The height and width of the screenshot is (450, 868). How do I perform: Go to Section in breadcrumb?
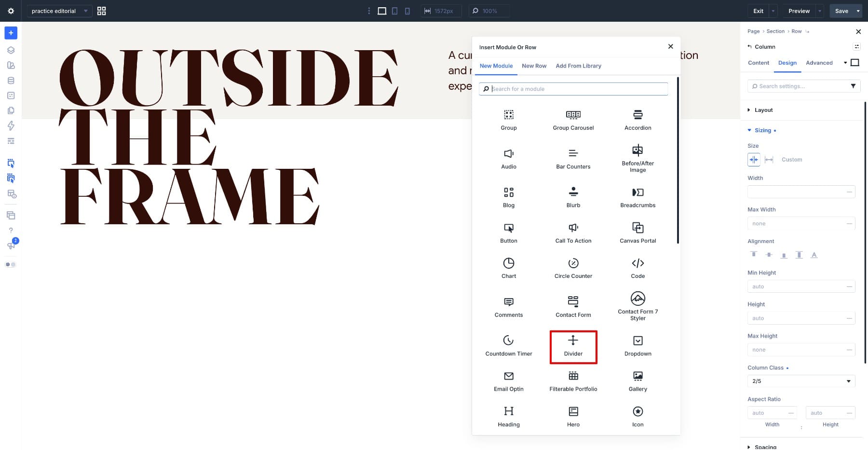(x=775, y=31)
